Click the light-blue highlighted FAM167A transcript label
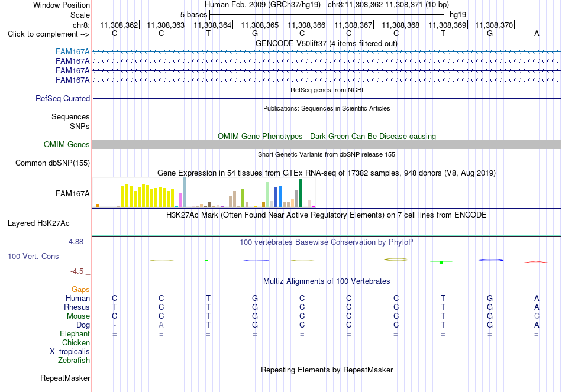Viewport: 562px width, 392px height. (72, 52)
